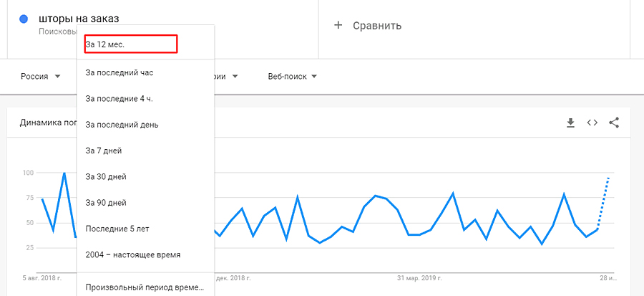Download the chart data as CSV
The height and width of the screenshot is (296, 644).
pos(570,123)
